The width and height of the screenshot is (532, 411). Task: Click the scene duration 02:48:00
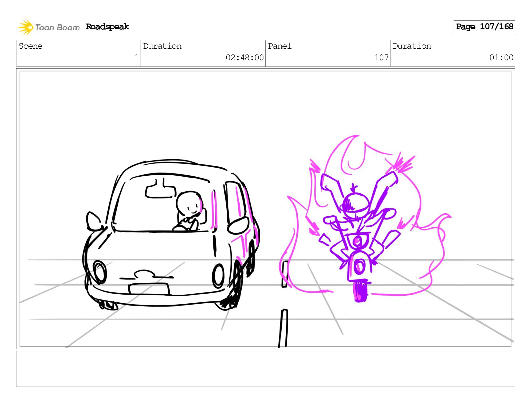point(245,58)
